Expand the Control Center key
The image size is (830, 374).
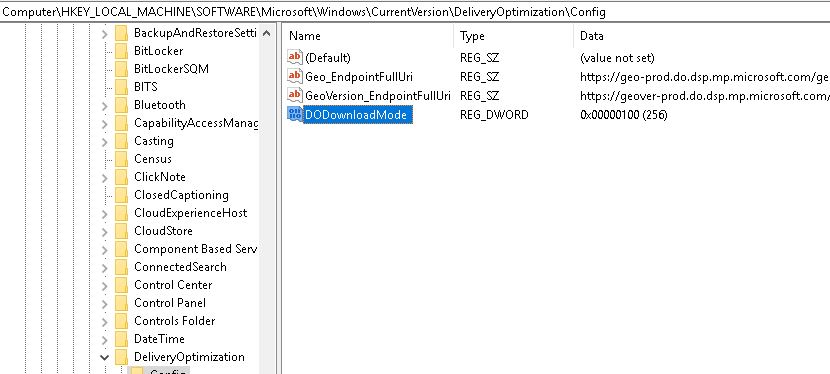pyautogui.click(x=104, y=286)
